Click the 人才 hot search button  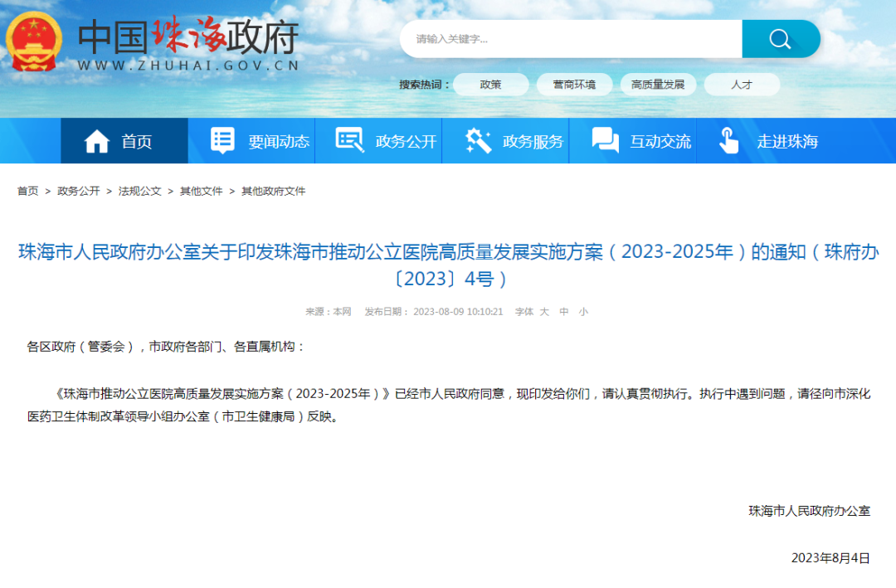point(741,84)
